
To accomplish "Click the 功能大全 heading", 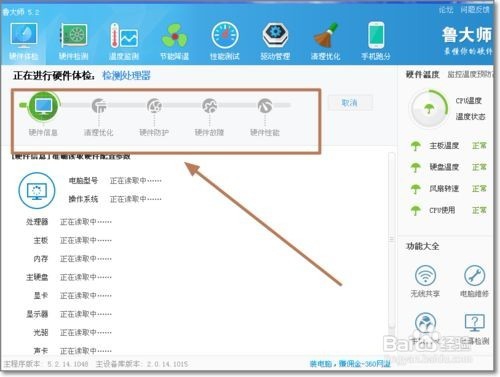I will [423, 246].
